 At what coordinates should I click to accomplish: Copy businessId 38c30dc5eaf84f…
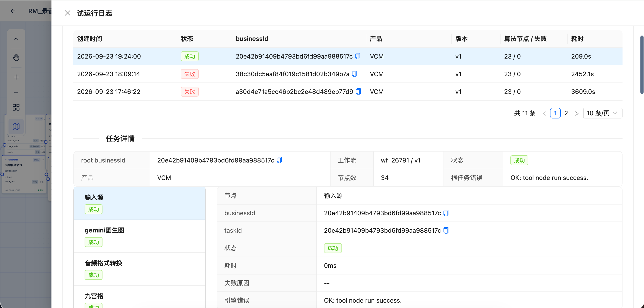[x=354, y=74]
